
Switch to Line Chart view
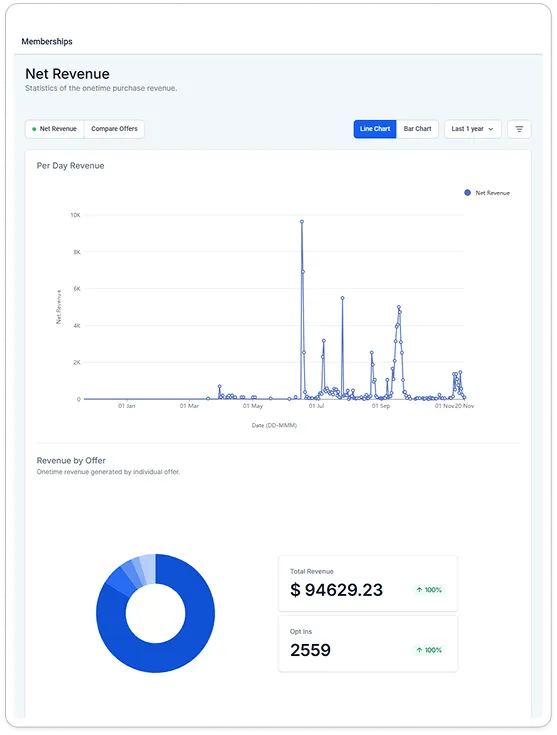pos(375,129)
